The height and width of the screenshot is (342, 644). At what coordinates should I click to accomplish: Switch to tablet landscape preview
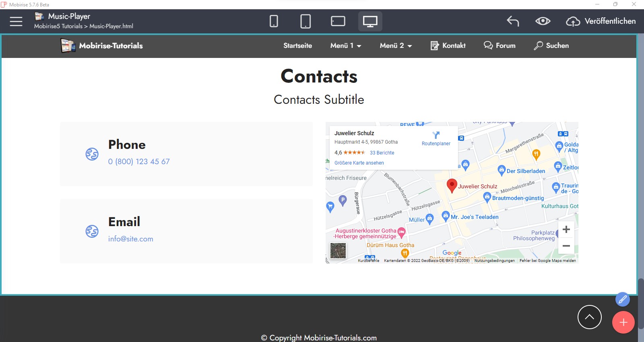coord(338,21)
